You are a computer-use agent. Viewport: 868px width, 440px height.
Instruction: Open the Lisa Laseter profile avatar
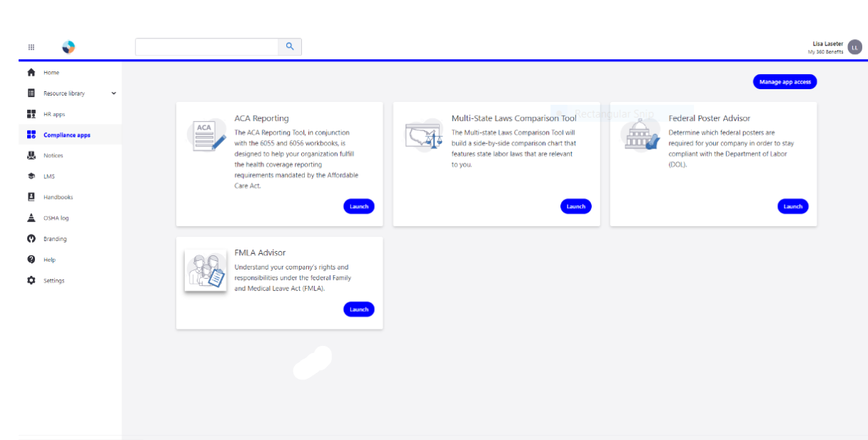tap(855, 47)
